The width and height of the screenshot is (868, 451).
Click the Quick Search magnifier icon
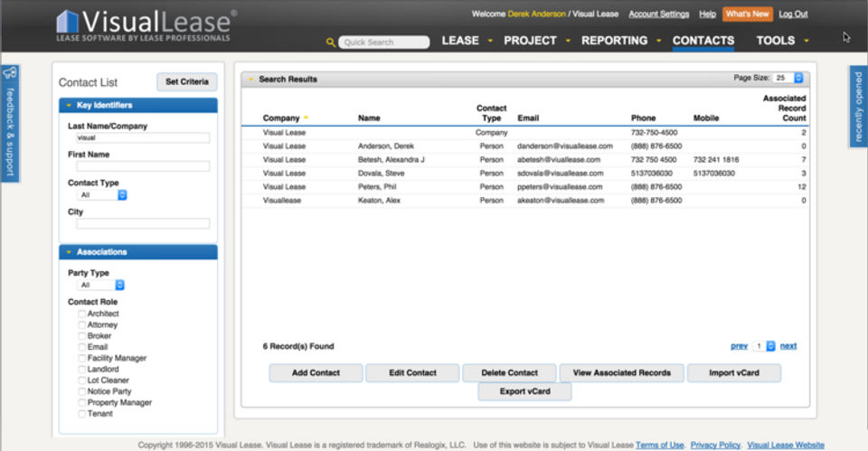[x=331, y=42]
